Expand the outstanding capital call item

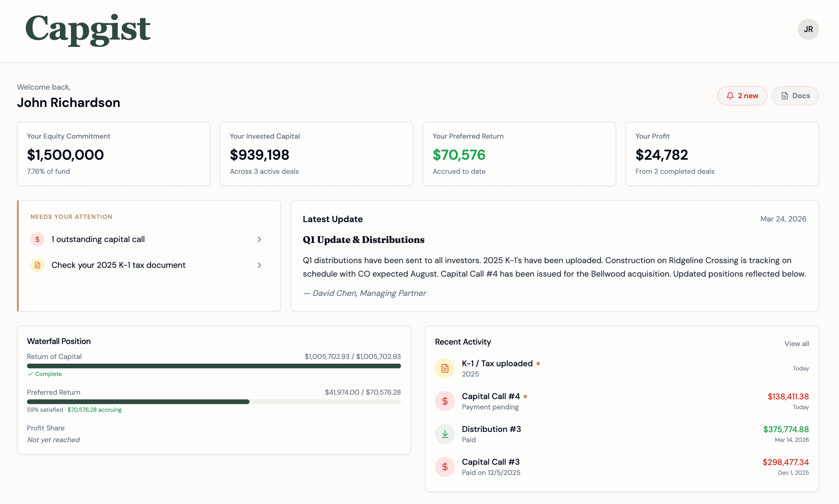[259, 239]
